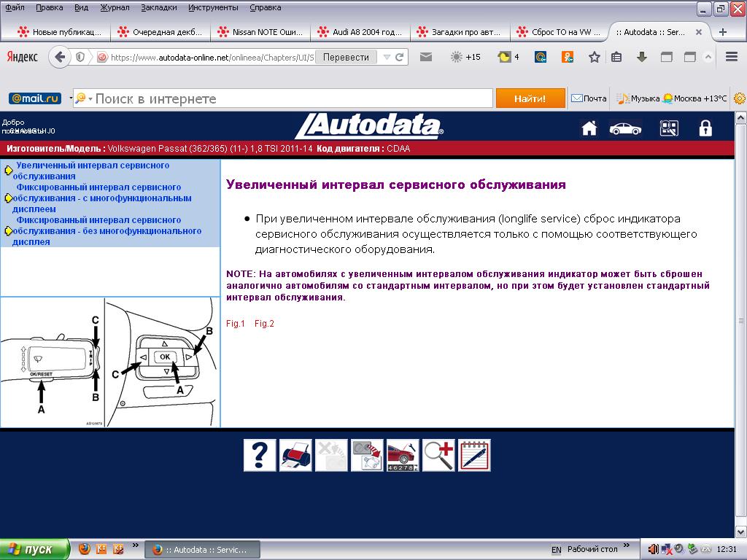Open the help question mark icon

(260, 455)
